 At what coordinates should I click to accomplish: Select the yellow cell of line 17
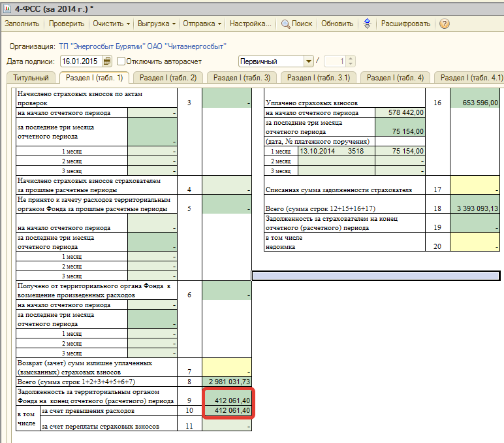(475, 185)
